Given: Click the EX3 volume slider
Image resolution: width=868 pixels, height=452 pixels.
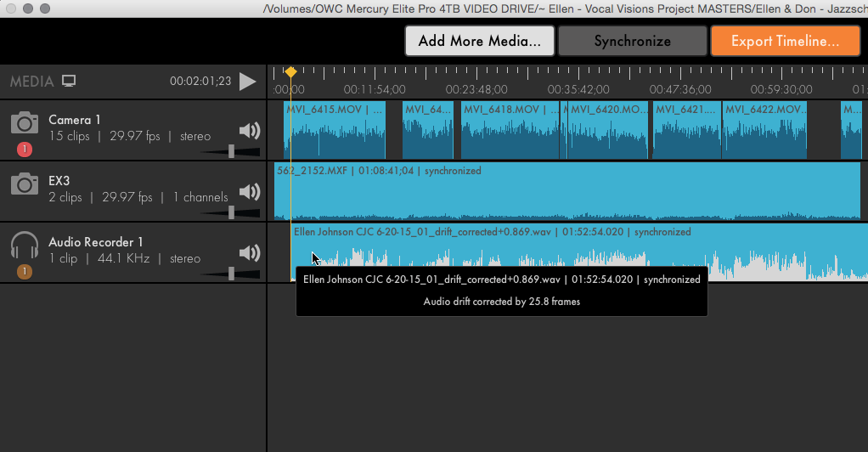Looking at the screenshot, I should [x=231, y=212].
